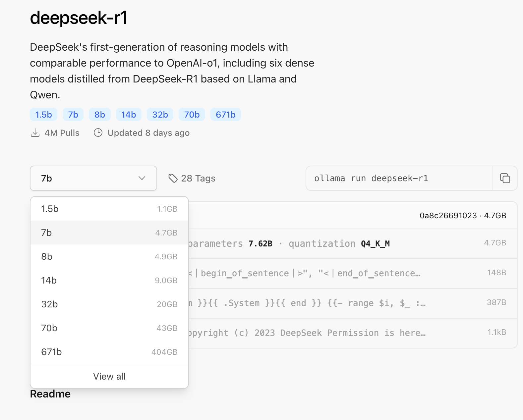The width and height of the screenshot is (523, 420).
Task: Click the 387B file size value
Action: click(x=496, y=302)
